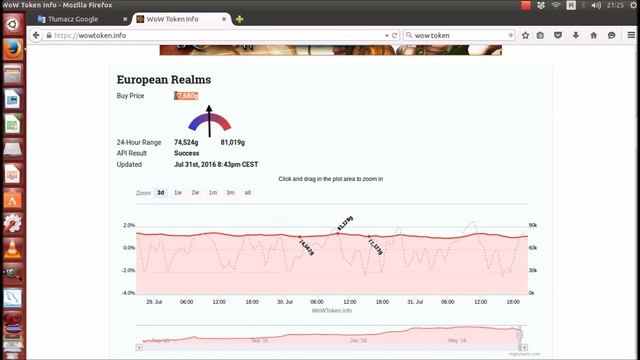The image size is (640, 360).
Task: Open the Firefox hamburger menu
Action: pos(631,36)
